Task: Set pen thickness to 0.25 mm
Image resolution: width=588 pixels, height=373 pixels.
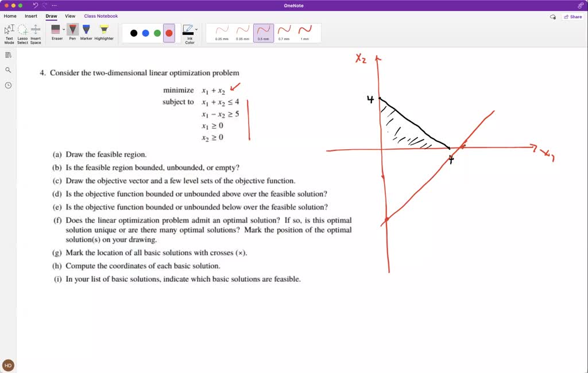Action: (222, 33)
